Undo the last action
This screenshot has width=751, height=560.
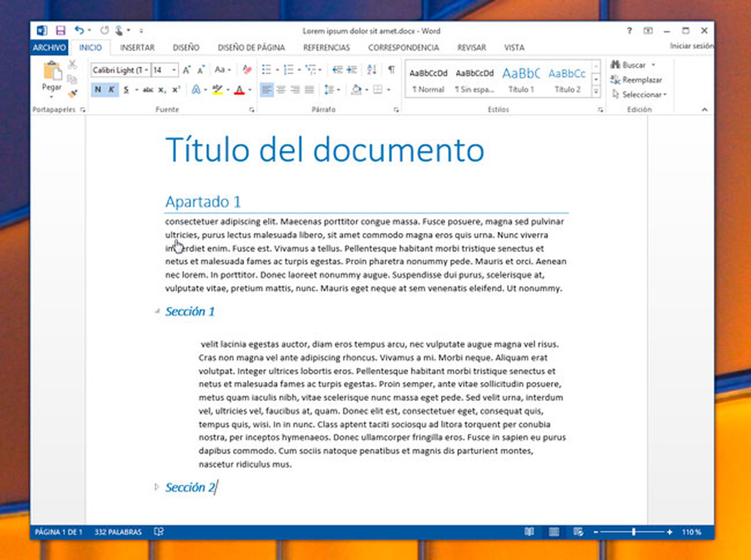(x=79, y=30)
